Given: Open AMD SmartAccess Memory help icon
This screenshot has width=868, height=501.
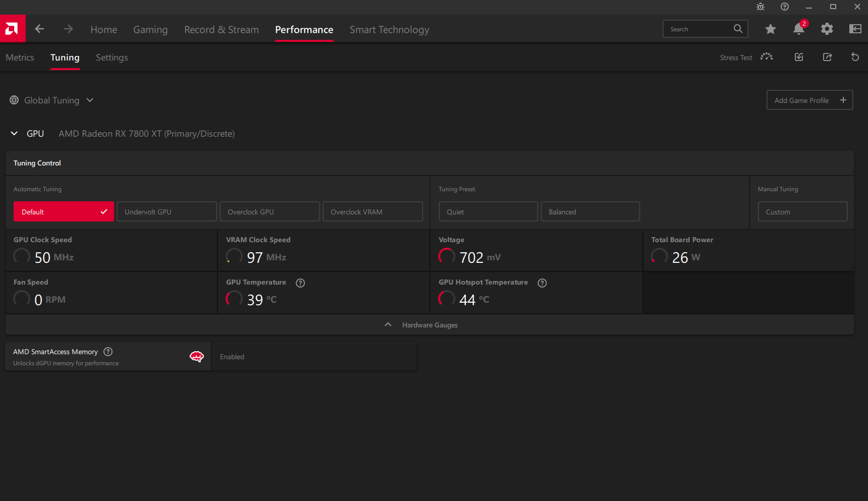Looking at the screenshot, I should 108,352.
